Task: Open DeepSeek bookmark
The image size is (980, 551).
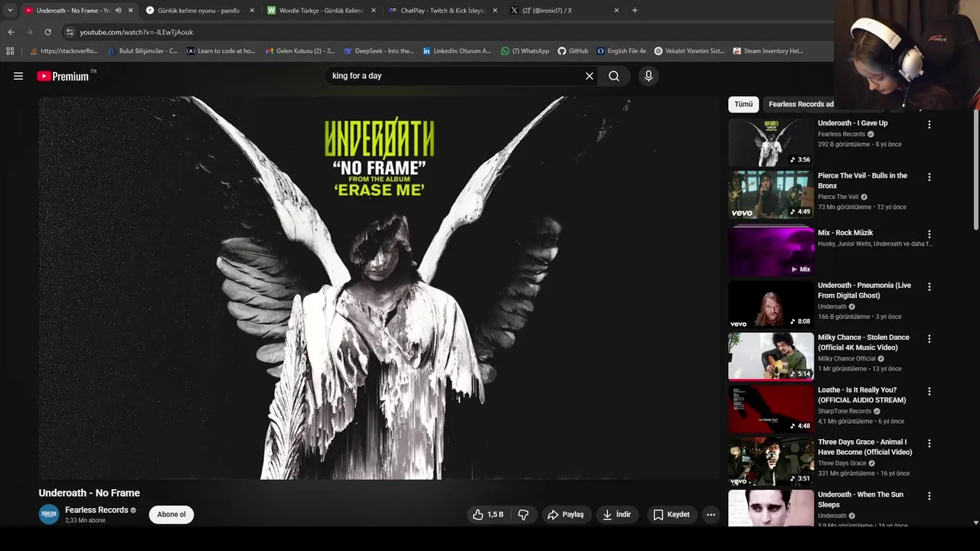Action: coord(378,51)
